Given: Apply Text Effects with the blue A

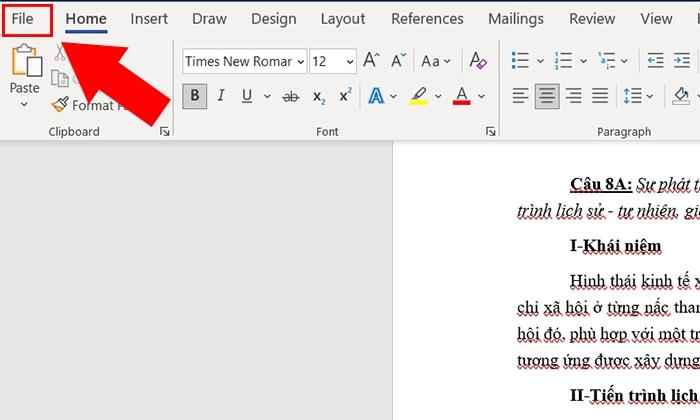Looking at the screenshot, I should click(376, 96).
